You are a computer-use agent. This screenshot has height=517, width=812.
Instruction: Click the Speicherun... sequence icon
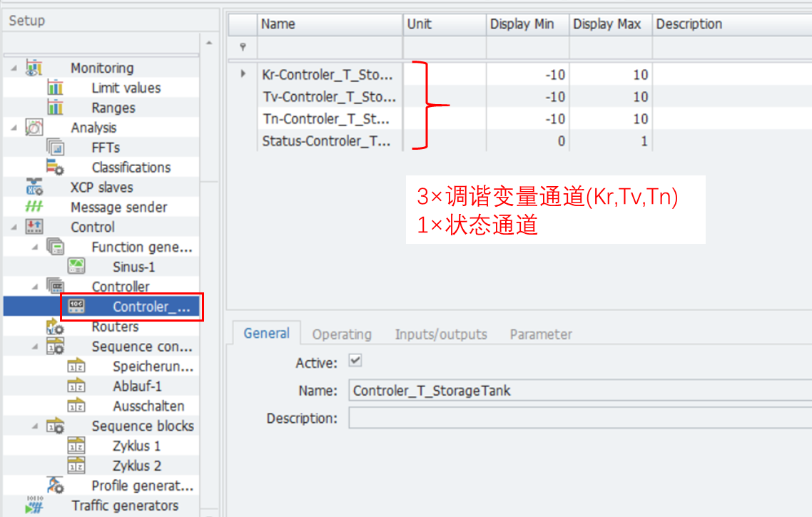(76, 366)
